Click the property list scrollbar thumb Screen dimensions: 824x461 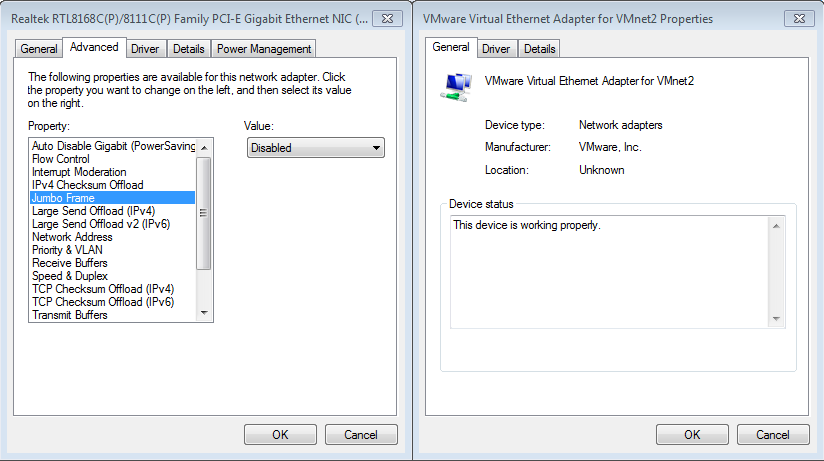pos(204,213)
